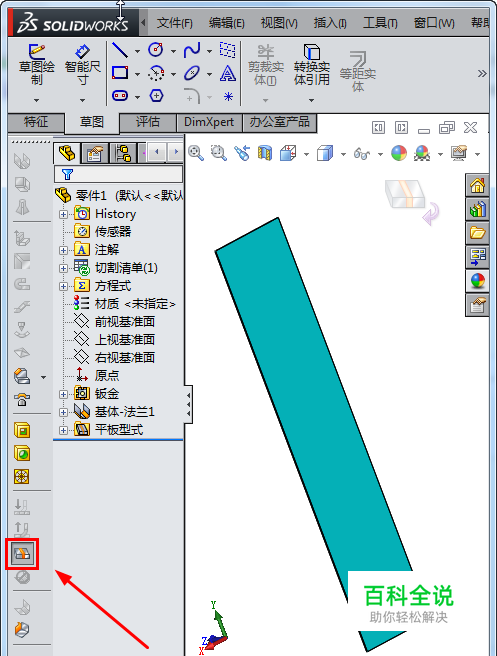Expand the 方程式 tree node
Viewport: 497px width, 656px height.
(63, 286)
